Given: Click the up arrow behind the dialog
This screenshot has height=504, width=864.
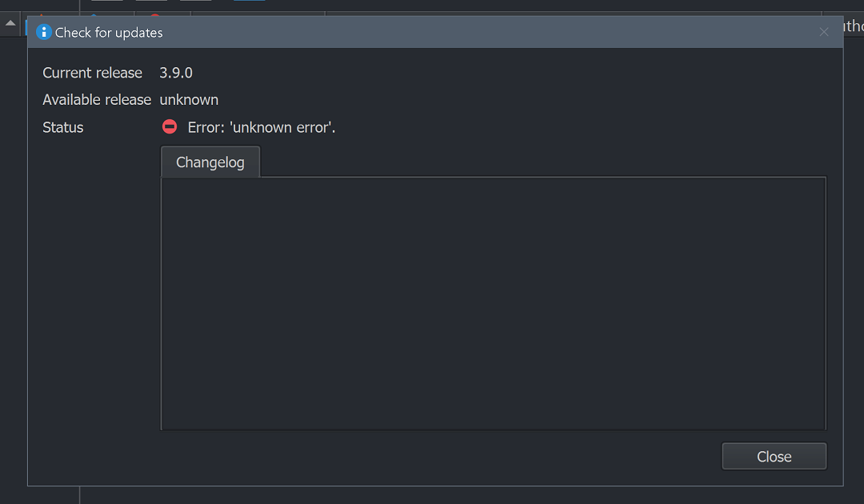Looking at the screenshot, I should pyautogui.click(x=10, y=23).
